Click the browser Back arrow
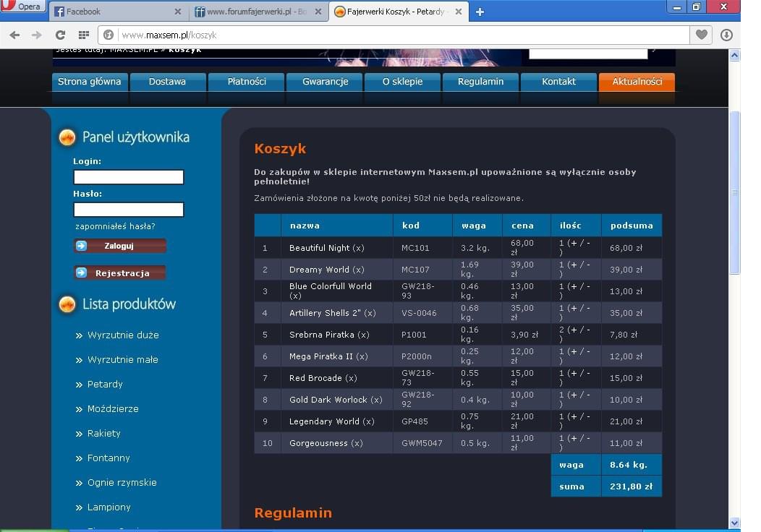Image resolution: width=761 pixels, height=532 pixels. tap(14, 35)
